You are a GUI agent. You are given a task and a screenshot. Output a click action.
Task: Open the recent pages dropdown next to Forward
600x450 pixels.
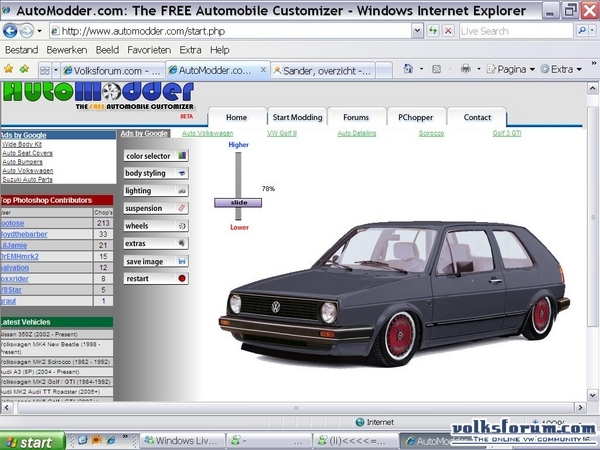coord(39,31)
